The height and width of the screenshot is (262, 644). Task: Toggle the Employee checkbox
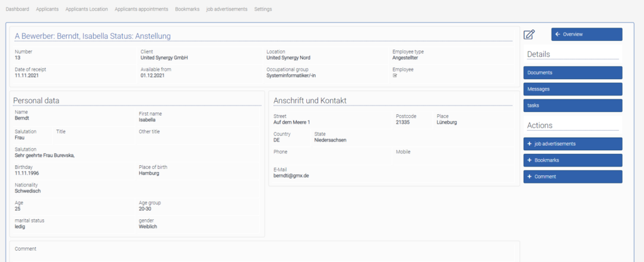(395, 75)
